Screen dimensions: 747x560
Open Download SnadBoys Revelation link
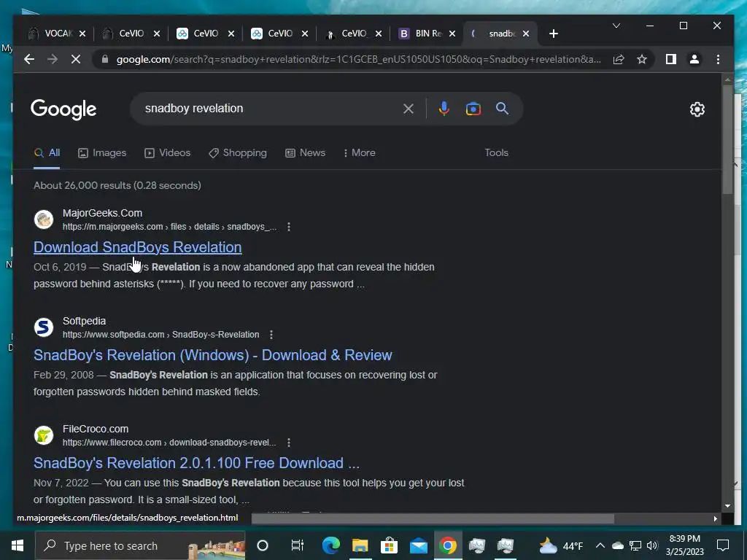[138, 247]
